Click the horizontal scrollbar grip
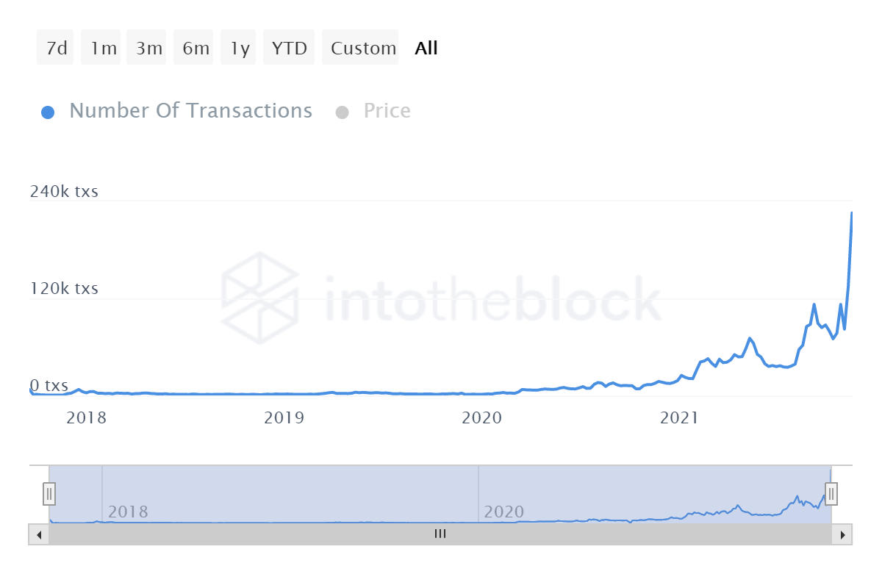Screen dimensions: 882x588 [440, 534]
